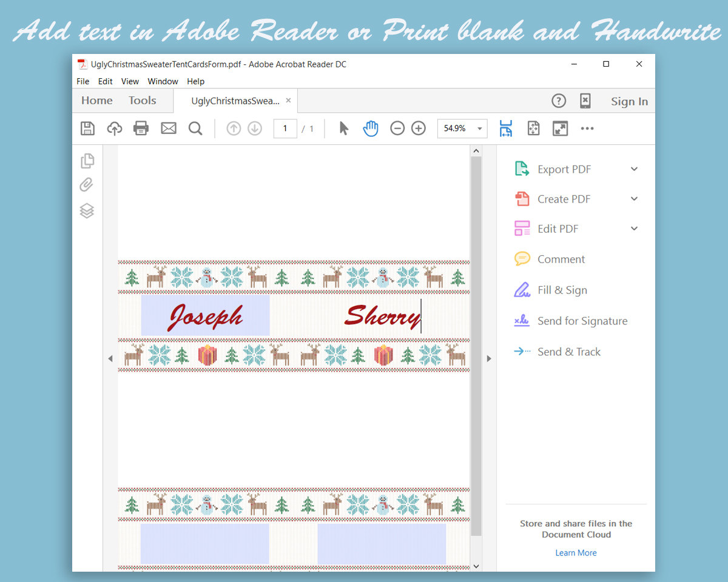Click the empty bottom-left card form field
The width and height of the screenshot is (728, 582).
click(204, 544)
